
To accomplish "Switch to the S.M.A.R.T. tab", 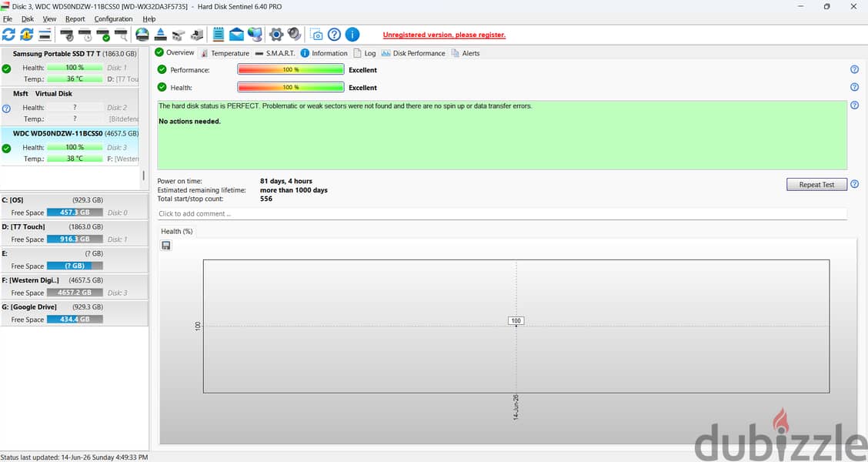I will pyautogui.click(x=275, y=53).
